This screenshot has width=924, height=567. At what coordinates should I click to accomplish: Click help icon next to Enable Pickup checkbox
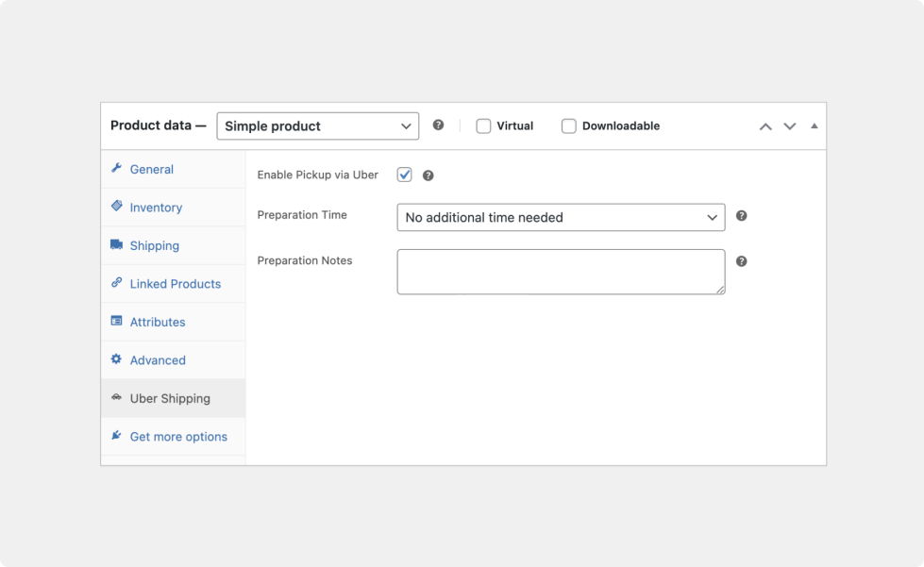click(x=428, y=175)
